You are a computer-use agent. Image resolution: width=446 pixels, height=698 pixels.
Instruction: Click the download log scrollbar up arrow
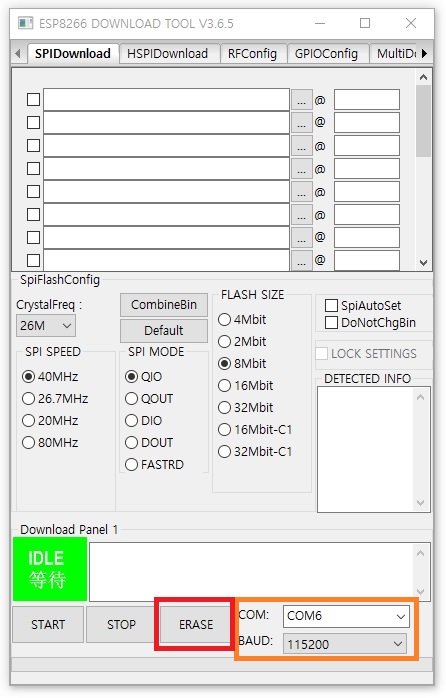(x=421, y=553)
